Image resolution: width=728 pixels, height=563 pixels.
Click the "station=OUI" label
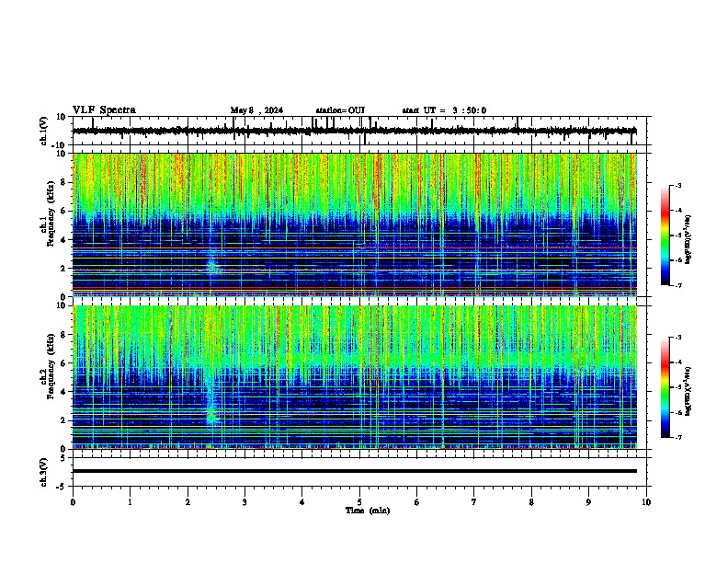(340, 110)
